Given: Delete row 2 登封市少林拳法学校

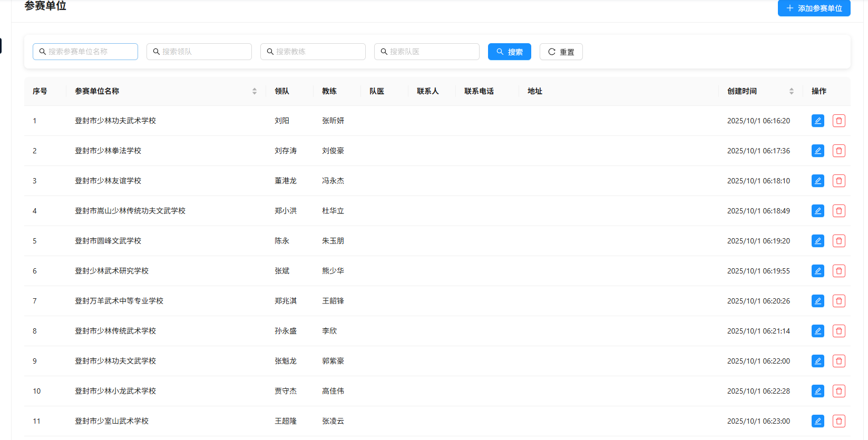Looking at the screenshot, I should coord(838,151).
